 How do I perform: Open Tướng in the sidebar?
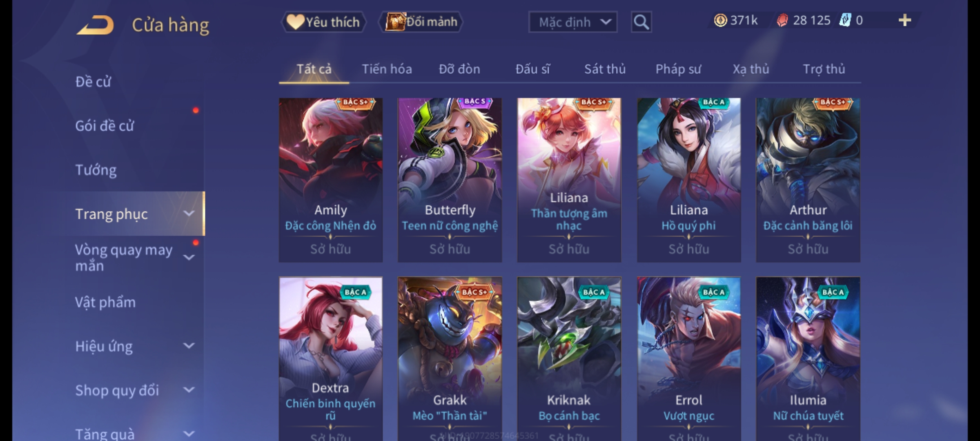96,169
